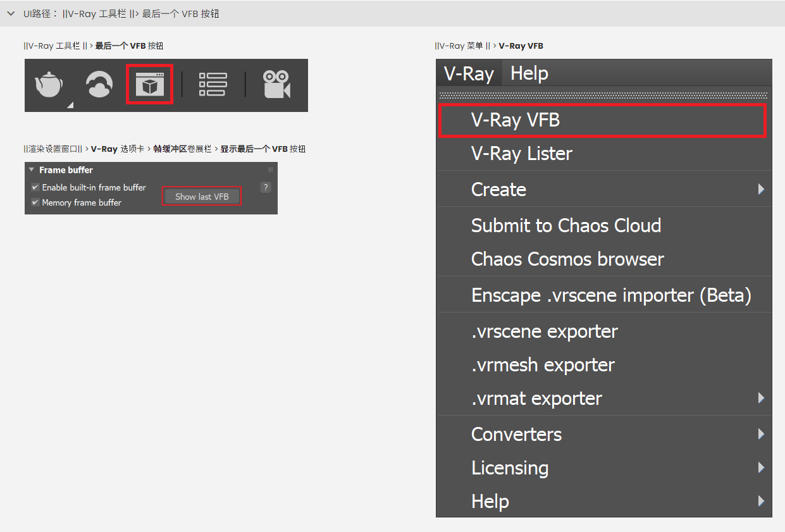Click the menu tear-off dotted handle
The height and width of the screenshot is (532, 785).
(603, 96)
